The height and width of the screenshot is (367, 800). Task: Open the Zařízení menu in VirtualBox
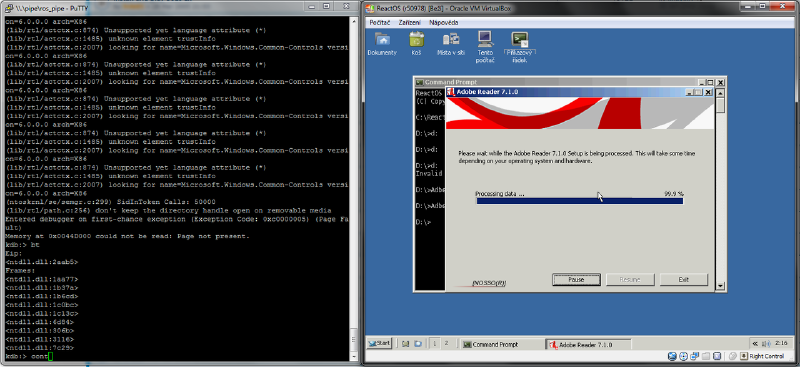point(410,22)
